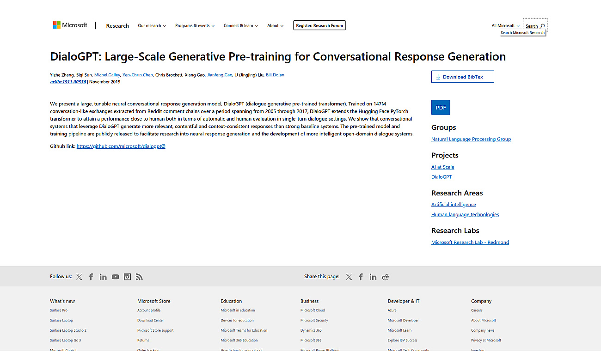Follow on Facebook icon
Image resolution: width=601 pixels, height=364 pixels.
coord(91,277)
